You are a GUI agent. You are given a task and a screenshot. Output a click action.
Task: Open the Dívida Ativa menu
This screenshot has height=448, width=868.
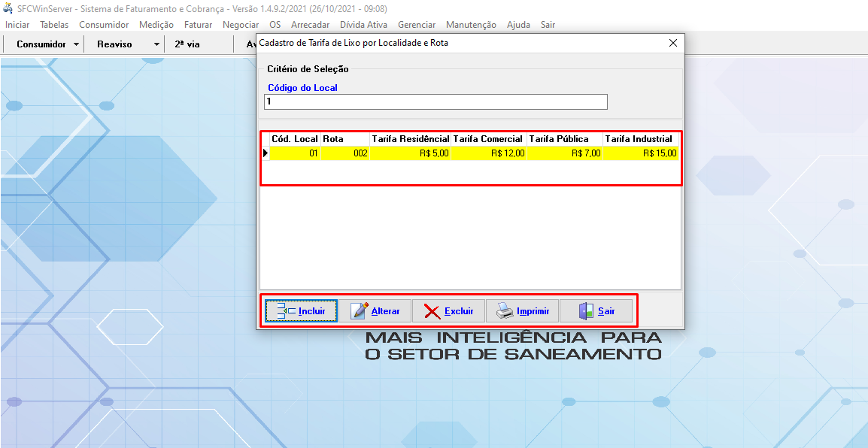tap(363, 24)
